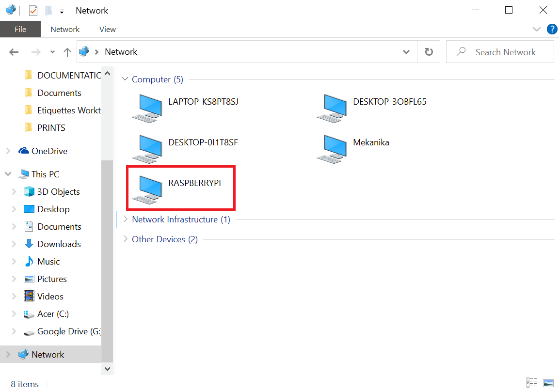Image resolution: width=559 pixels, height=392 pixels.
Task: Open Help with the question mark icon
Action: [x=552, y=29]
